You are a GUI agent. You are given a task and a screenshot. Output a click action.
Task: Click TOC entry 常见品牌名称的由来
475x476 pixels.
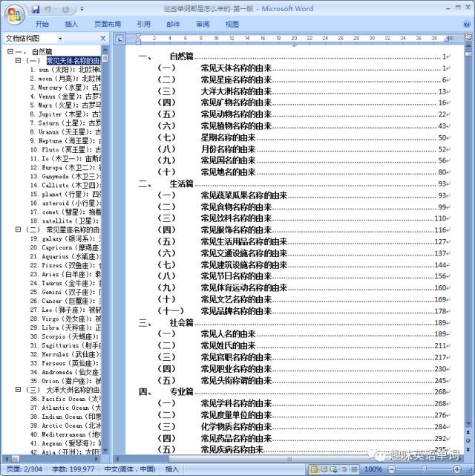236,311
